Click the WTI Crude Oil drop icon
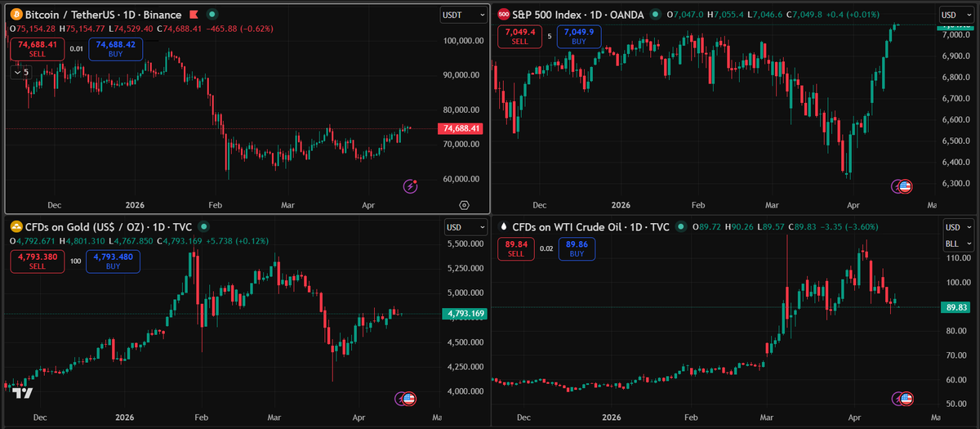The image size is (980, 429). pos(504,226)
